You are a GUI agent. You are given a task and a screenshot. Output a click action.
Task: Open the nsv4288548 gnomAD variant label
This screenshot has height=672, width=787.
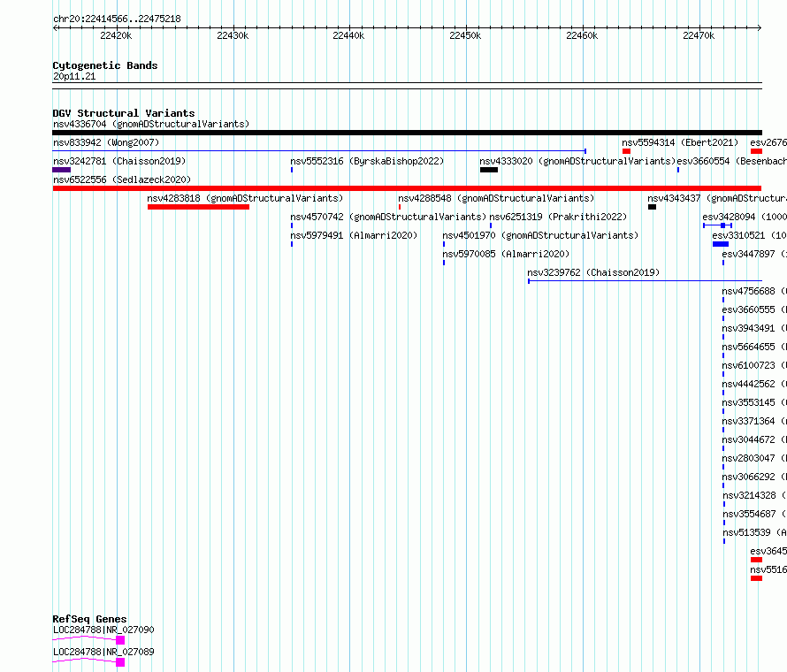(x=496, y=198)
